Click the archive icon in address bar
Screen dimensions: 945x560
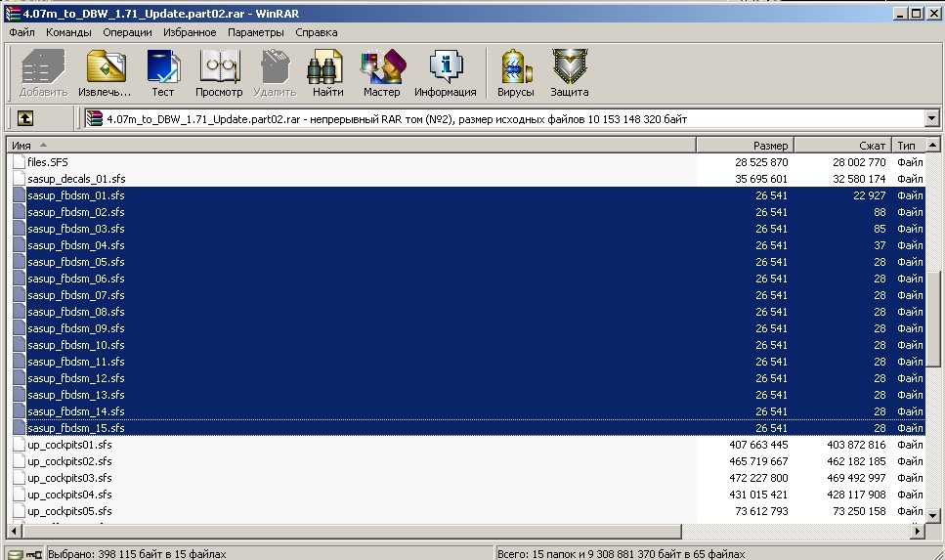94,119
